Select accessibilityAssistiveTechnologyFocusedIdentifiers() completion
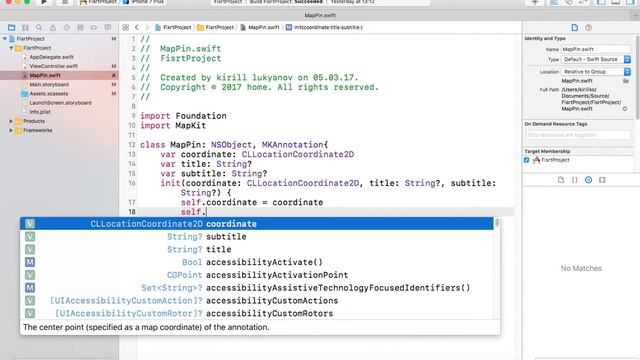640x360 pixels. tap(256, 288)
